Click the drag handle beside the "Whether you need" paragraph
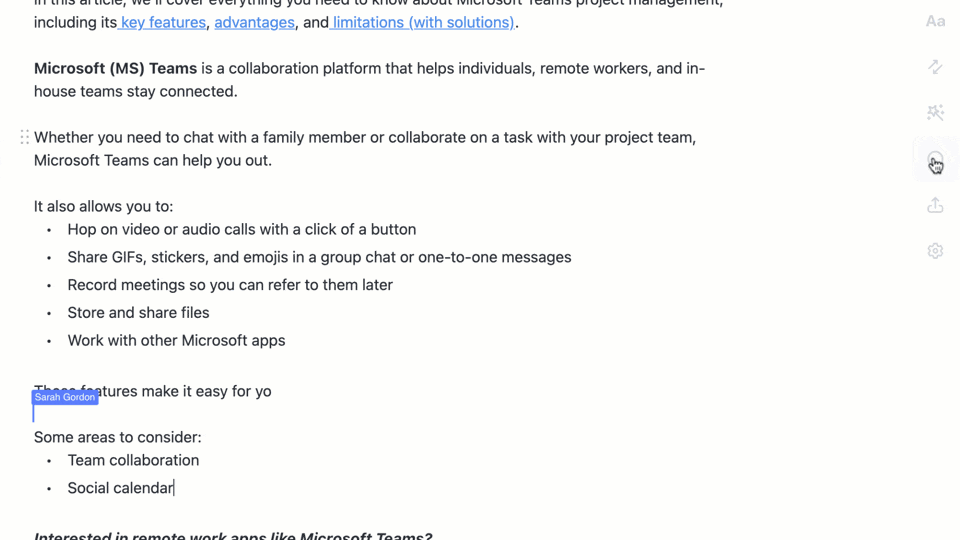The width and height of the screenshot is (960, 540). [24, 137]
